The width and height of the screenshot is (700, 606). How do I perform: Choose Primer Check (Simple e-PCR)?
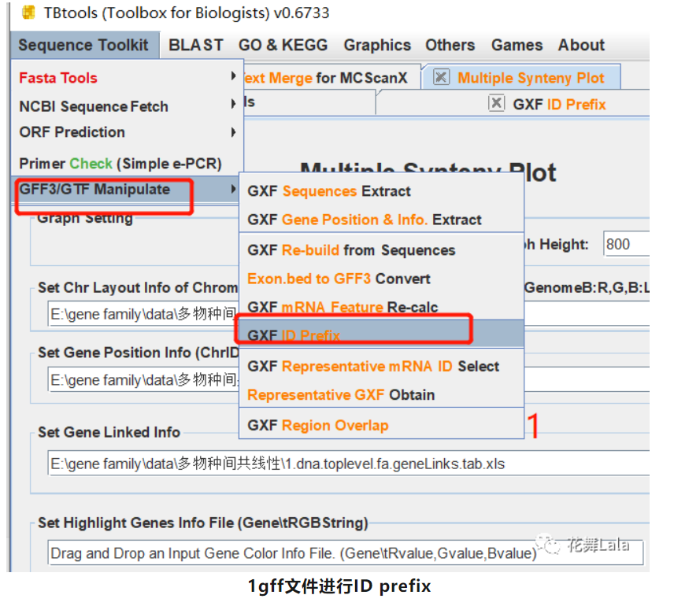point(128,164)
